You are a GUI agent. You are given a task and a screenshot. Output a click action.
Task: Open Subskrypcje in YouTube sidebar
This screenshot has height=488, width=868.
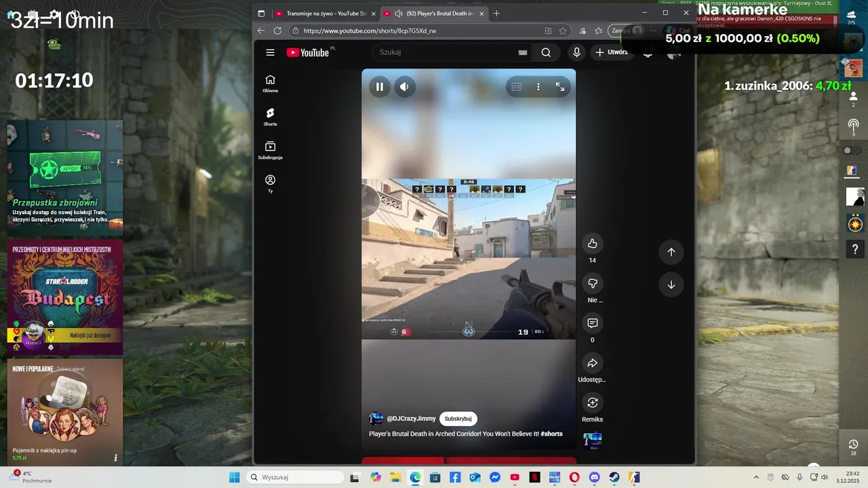click(x=270, y=150)
